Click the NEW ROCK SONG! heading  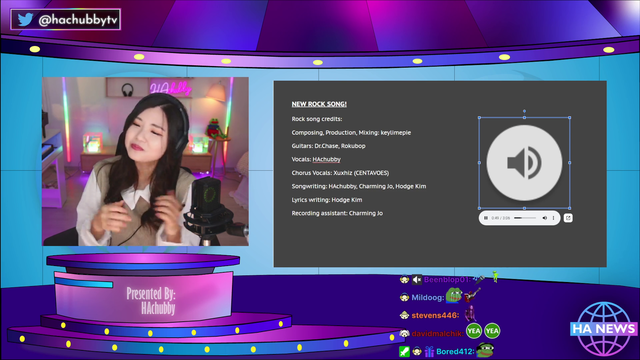[319, 104]
